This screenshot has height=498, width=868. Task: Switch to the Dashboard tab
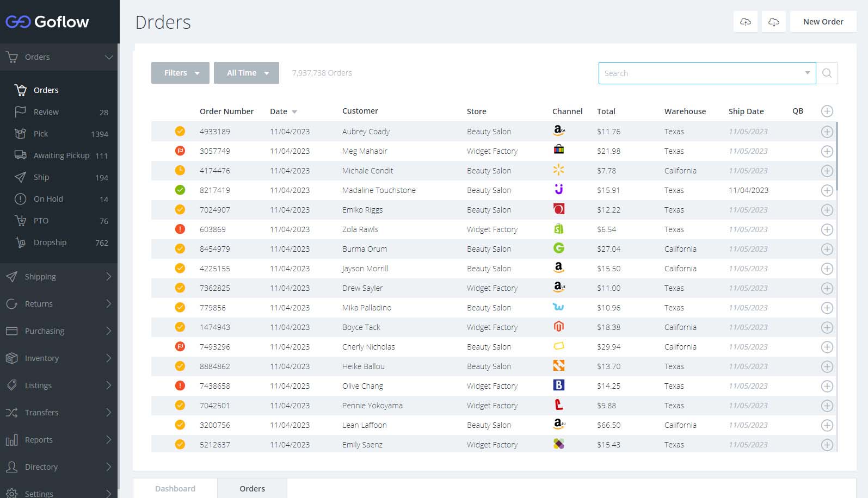pos(175,488)
